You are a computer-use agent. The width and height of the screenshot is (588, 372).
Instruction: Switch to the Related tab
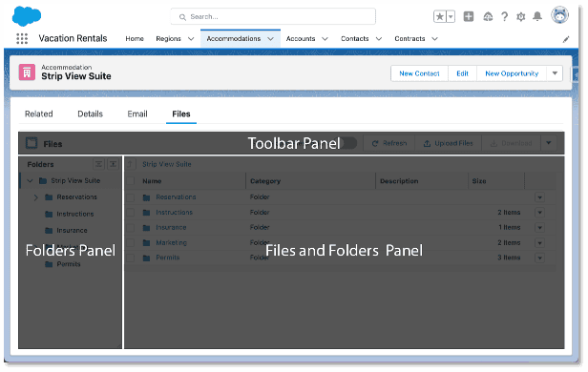pos(38,114)
